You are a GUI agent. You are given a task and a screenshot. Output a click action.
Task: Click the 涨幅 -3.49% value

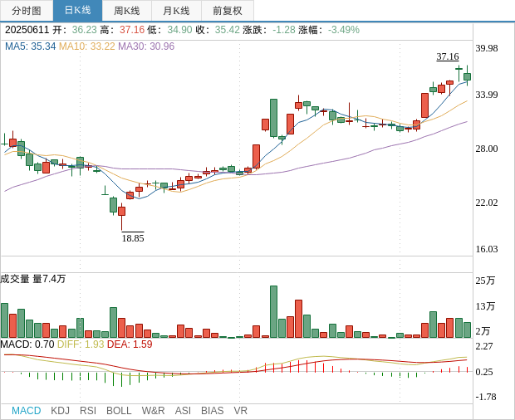(x=344, y=30)
